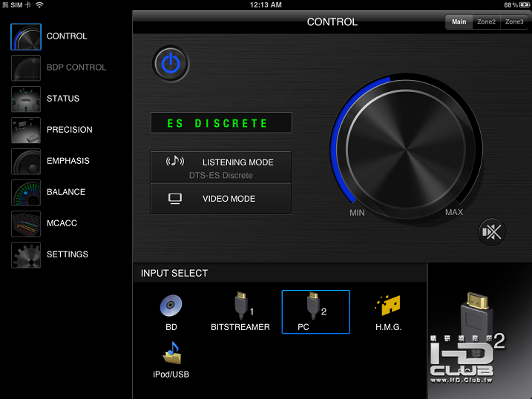532x399 pixels.
Task: Select HDMI 2 PC input
Action: point(315,312)
